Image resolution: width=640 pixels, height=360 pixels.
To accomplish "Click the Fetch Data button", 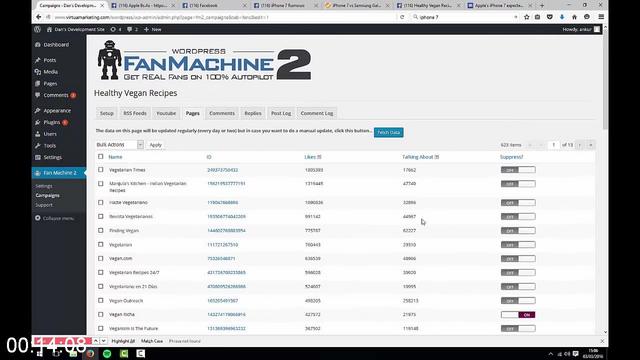I will coord(389,132).
